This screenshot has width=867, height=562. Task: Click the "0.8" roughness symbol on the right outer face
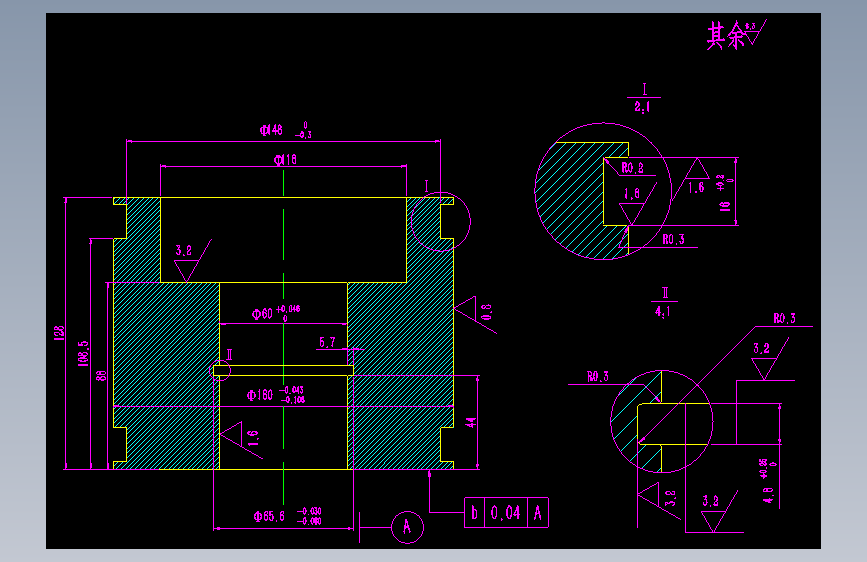(x=474, y=315)
